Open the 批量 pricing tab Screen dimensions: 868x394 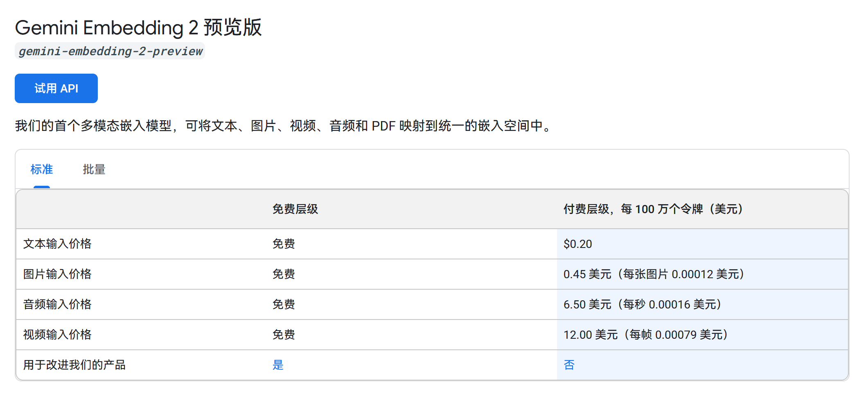(94, 169)
